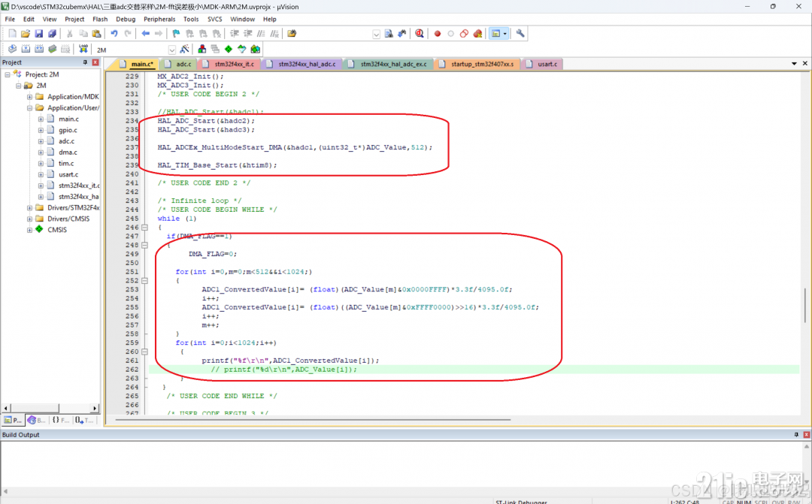This screenshot has width=812, height=504.
Task: Collapse code fold at line 246
Action: 145,228
